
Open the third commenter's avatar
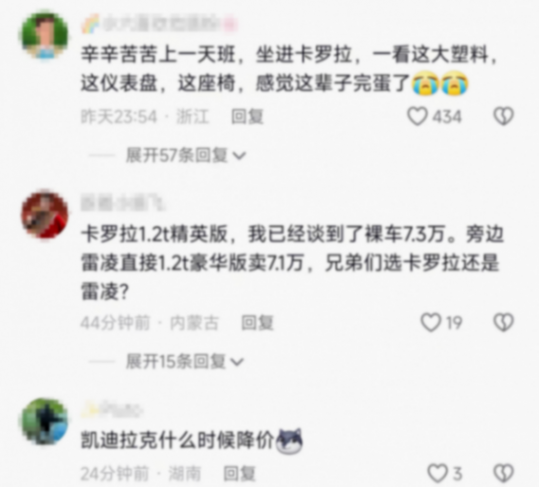pos(45,421)
